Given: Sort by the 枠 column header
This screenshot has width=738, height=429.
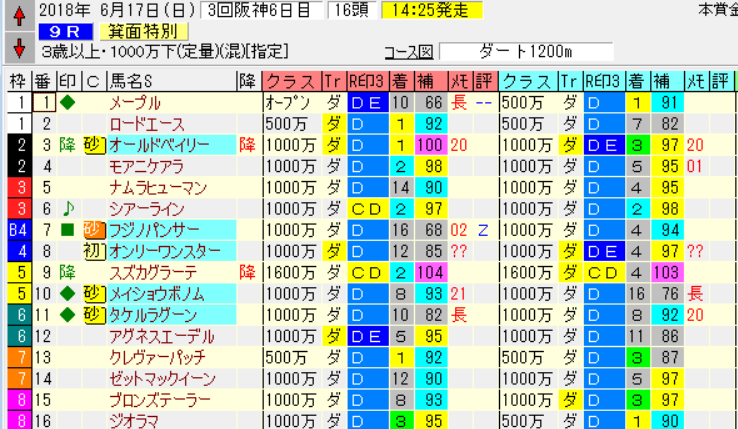Looking at the screenshot, I should pos(18,81).
